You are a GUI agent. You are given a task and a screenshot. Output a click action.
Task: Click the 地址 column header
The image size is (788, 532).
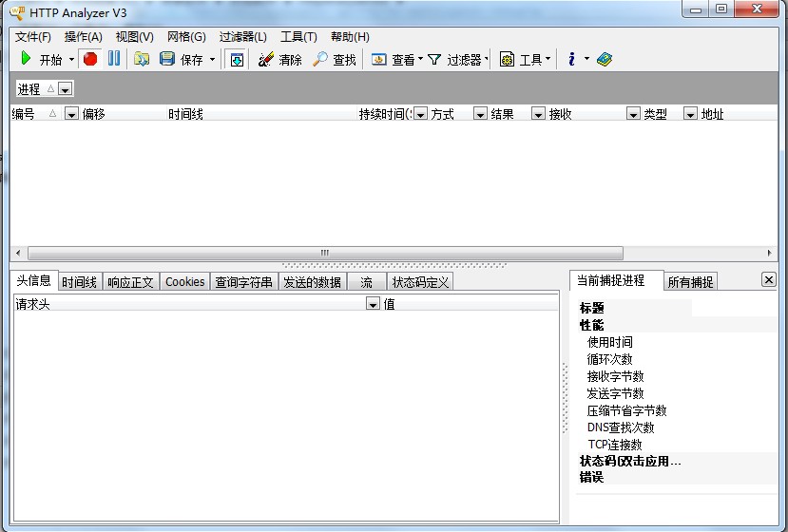[x=738, y=115]
